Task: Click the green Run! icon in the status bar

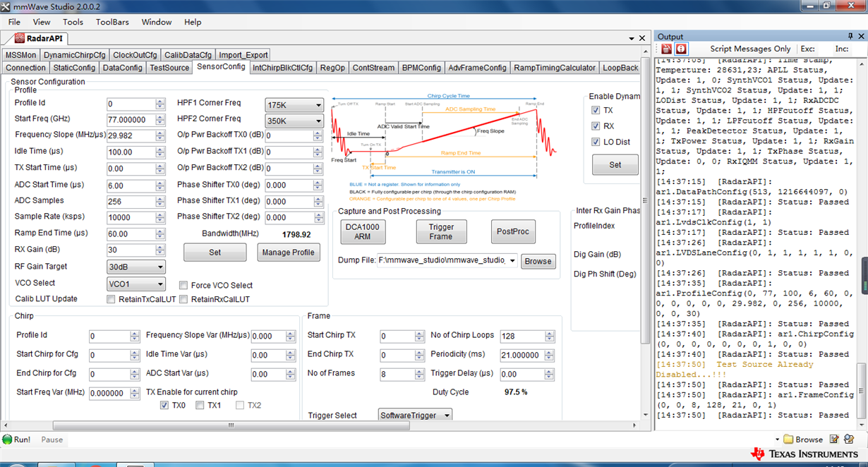Action: pos(7,439)
